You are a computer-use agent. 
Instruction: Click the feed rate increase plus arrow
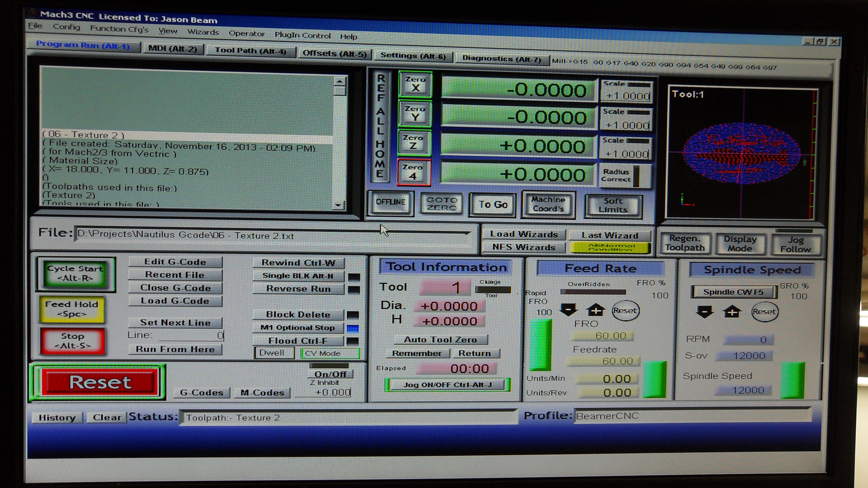595,311
